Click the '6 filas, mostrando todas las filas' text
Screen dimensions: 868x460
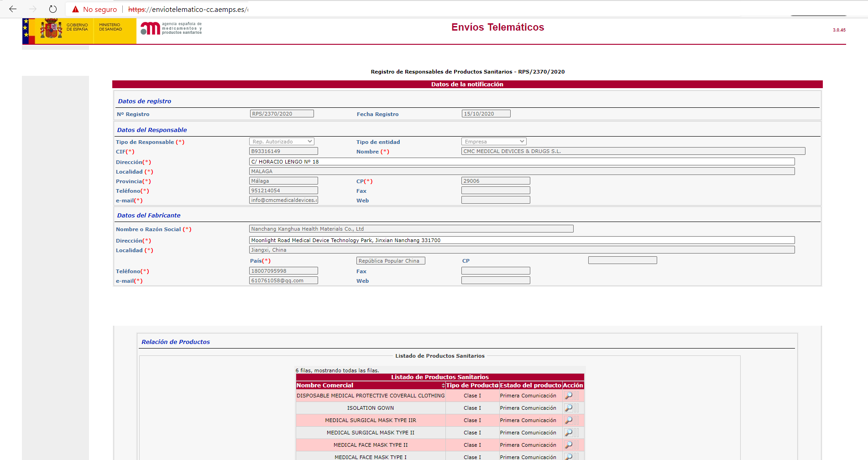[x=337, y=370]
